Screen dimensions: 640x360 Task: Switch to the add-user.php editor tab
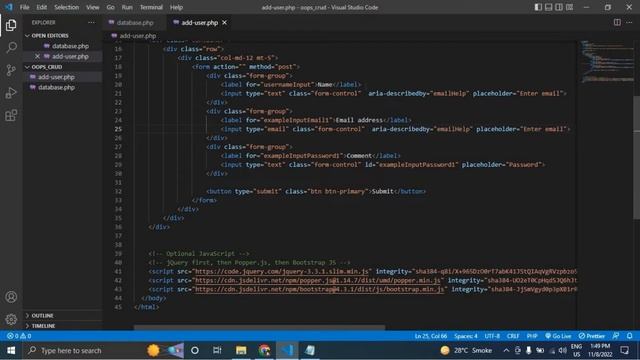coord(200,22)
